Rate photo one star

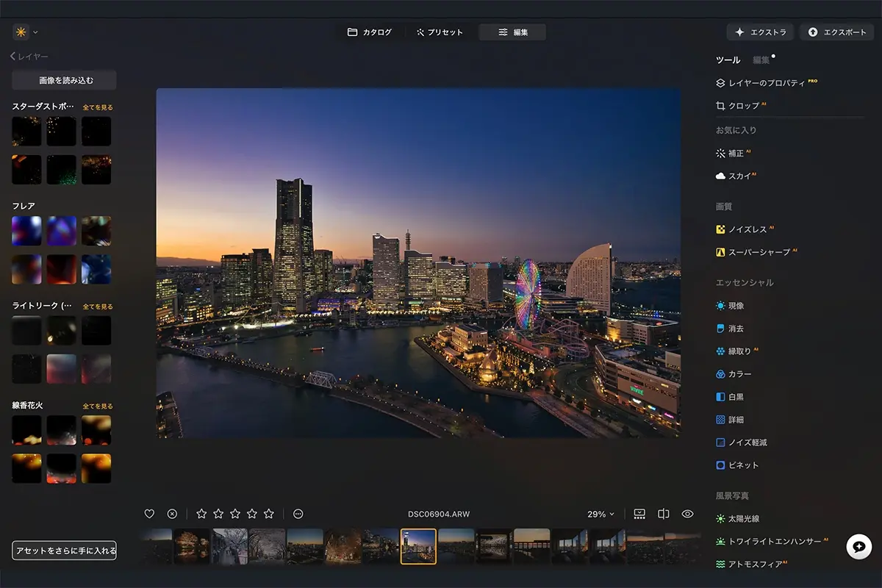pos(201,514)
